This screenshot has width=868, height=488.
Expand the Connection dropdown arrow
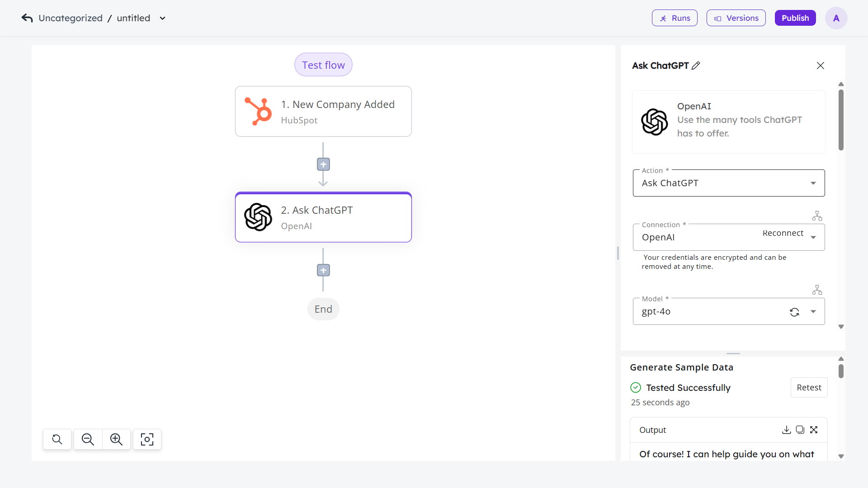click(813, 237)
